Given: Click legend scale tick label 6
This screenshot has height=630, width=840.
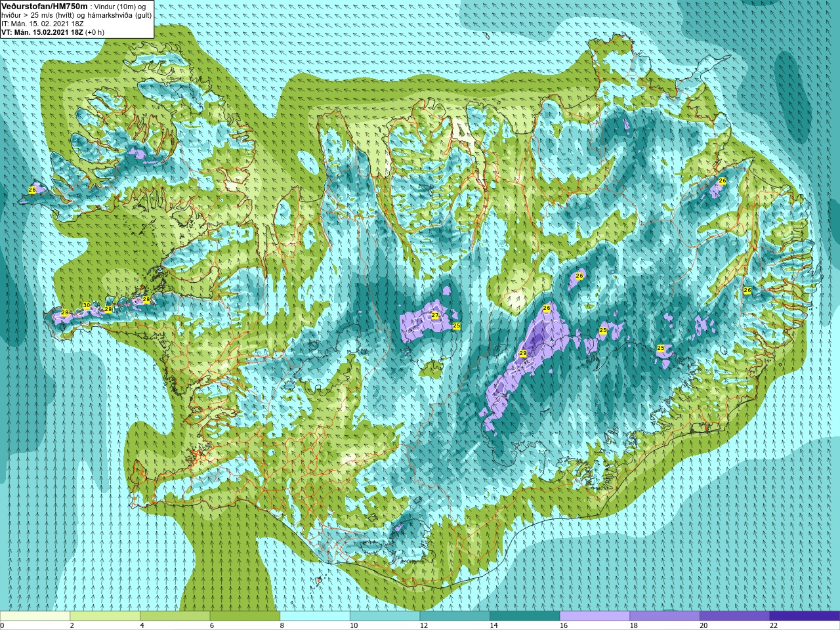Looking at the screenshot, I should 212,625.
